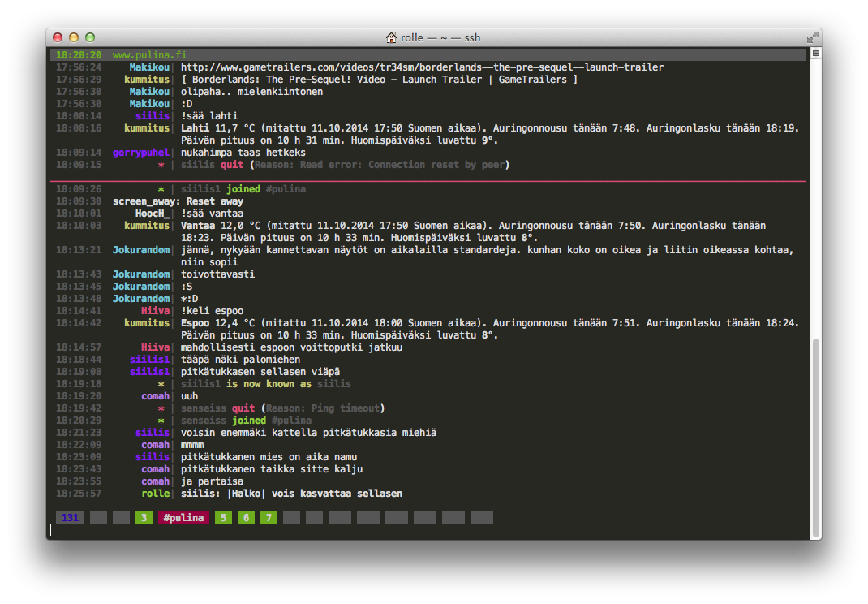Image resolution: width=868 pixels, height=604 pixels.
Task: Click the www.pulina.fi link in the top bar
Action: 149,55
